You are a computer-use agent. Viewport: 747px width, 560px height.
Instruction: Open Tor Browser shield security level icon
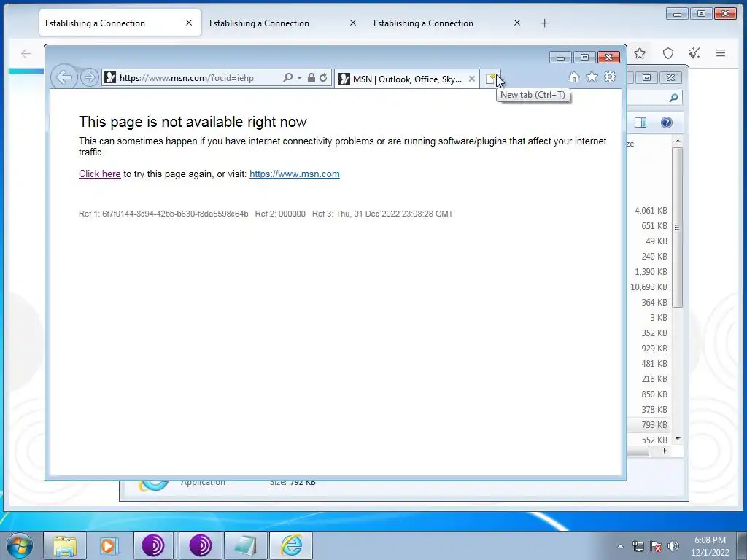(x=668, y=53)
